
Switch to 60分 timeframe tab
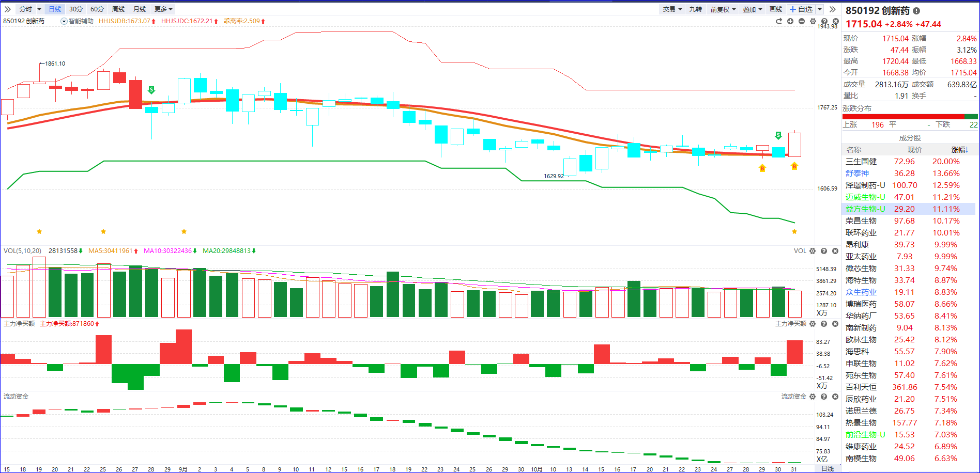point(97,9)
